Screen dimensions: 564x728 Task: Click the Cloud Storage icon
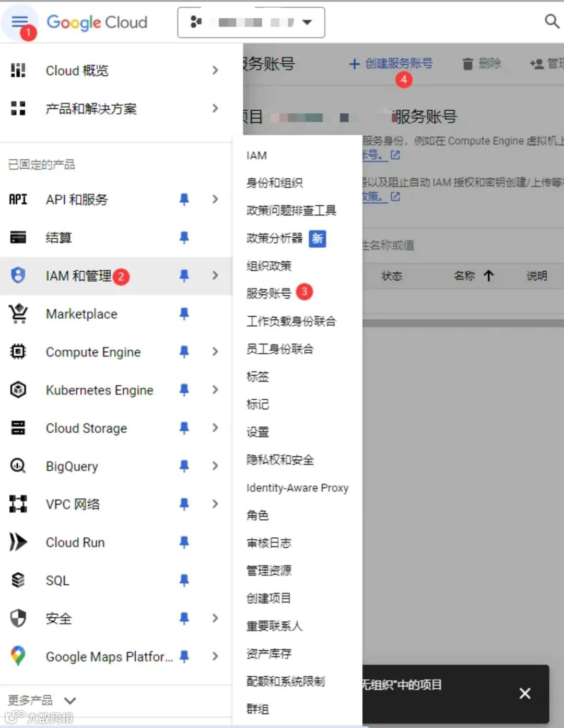[x=18, y=428]
